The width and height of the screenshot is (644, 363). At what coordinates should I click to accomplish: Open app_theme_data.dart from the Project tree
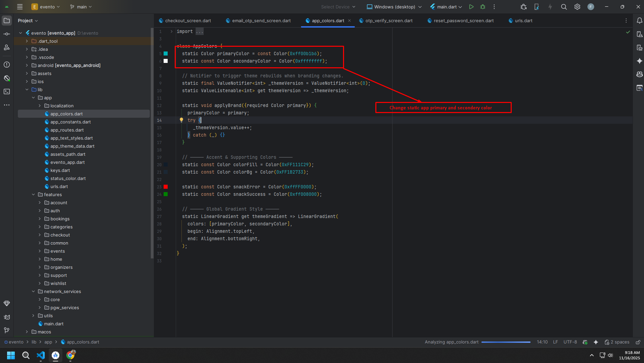pos(72,146)
